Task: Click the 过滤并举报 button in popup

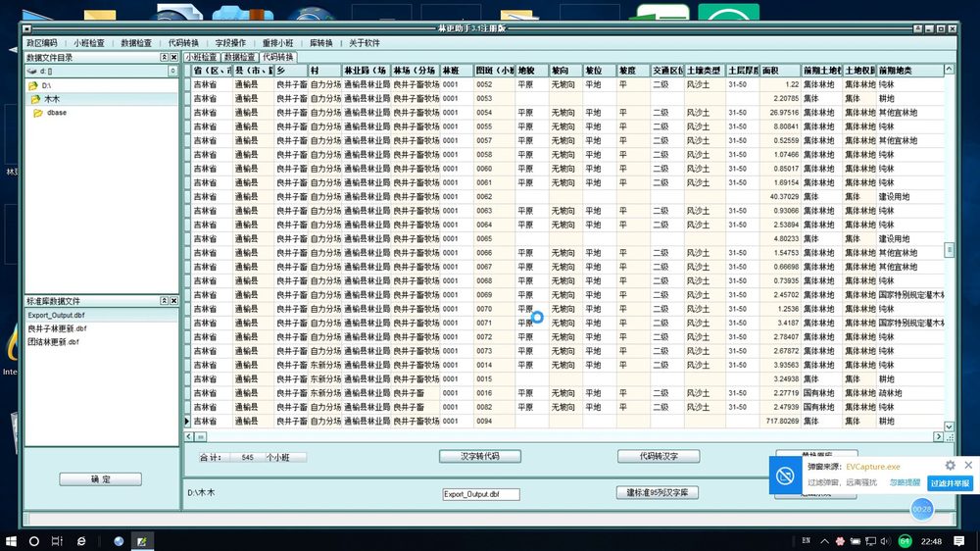Action: [x=950, y=482]
